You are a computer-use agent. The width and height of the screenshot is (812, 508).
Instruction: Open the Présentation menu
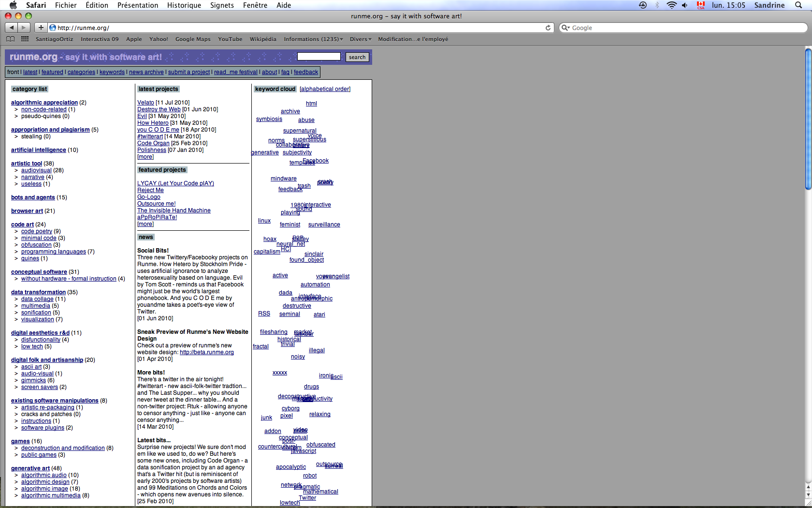(x=138, y=5)
